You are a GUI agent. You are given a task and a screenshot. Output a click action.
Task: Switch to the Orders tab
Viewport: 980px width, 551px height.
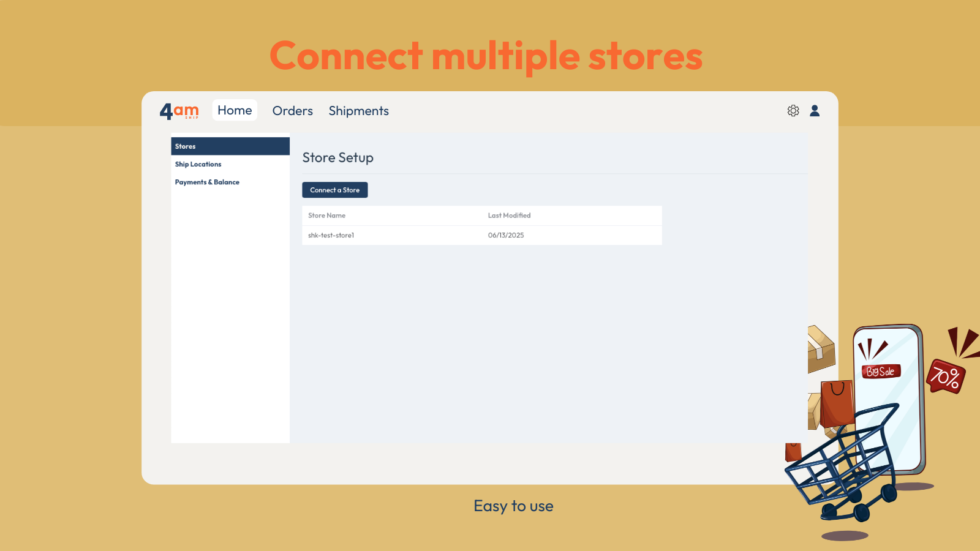pyautogui.click(x=292, y=111)
